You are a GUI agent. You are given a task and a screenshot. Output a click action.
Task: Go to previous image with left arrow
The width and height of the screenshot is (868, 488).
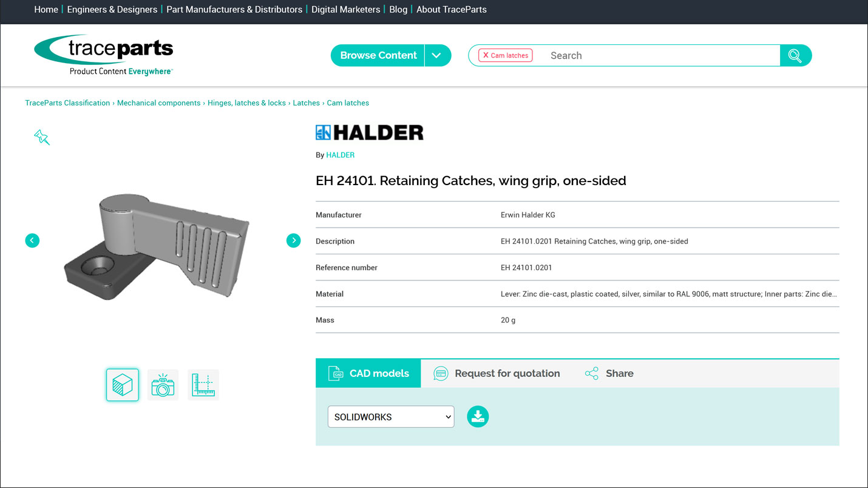[x=32, y=240]
